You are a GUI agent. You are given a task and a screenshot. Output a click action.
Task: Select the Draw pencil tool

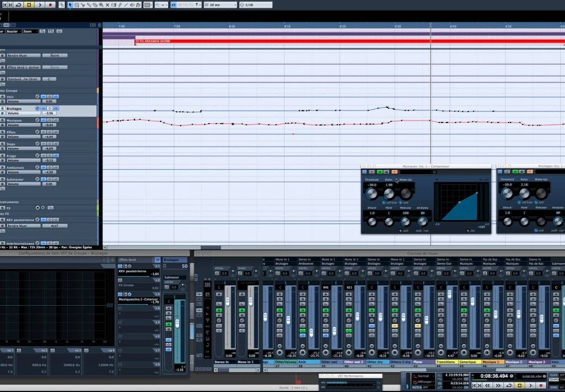(120, 5)
